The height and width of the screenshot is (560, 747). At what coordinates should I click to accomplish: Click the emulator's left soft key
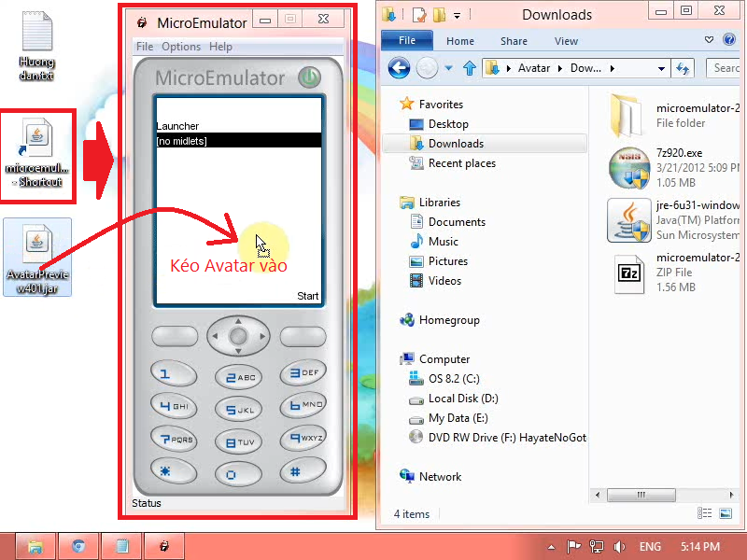pos(175,336)
